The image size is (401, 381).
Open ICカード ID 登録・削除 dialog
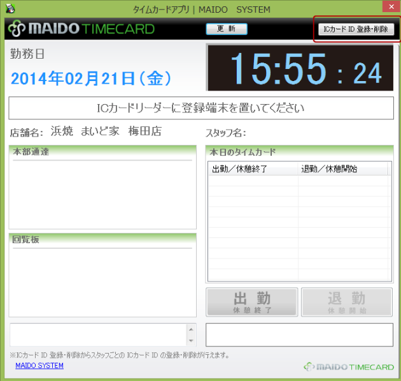point(356,29)
